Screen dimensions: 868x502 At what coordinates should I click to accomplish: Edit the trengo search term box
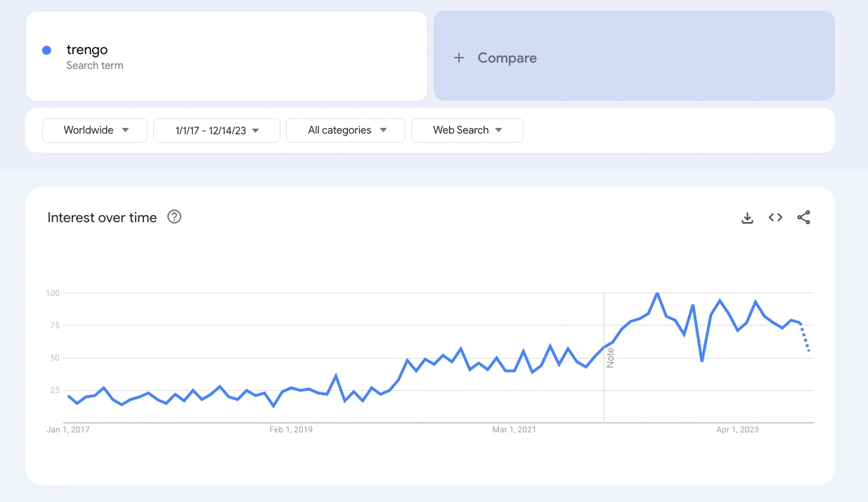click(226, 56)
